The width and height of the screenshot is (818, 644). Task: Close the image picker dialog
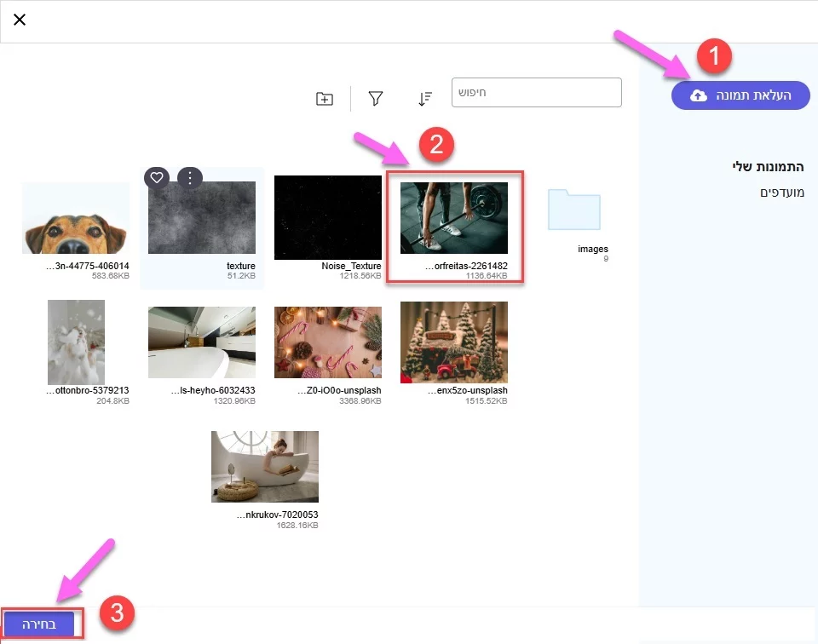[20, 20]
